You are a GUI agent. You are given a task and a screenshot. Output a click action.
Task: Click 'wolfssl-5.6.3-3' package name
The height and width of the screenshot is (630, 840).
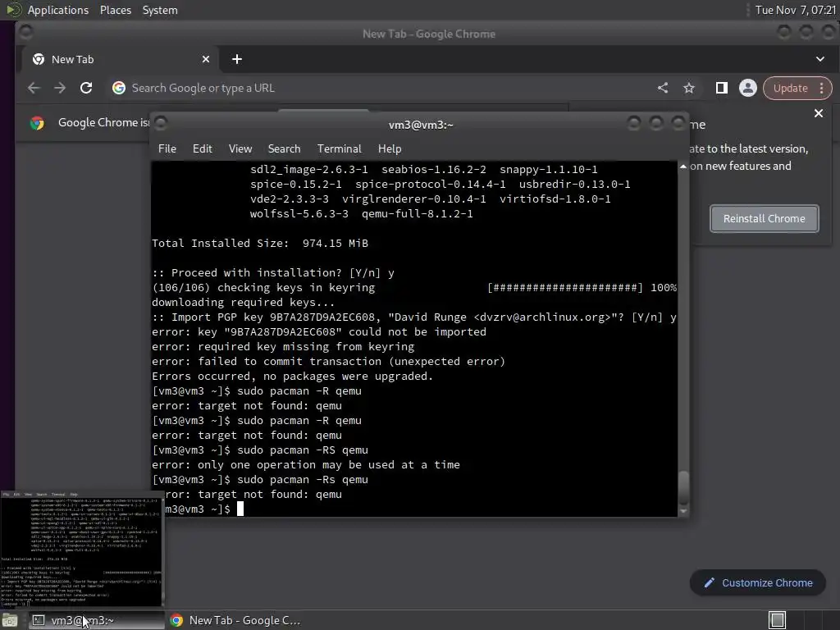pyautogui.click(x=299, y=214)
